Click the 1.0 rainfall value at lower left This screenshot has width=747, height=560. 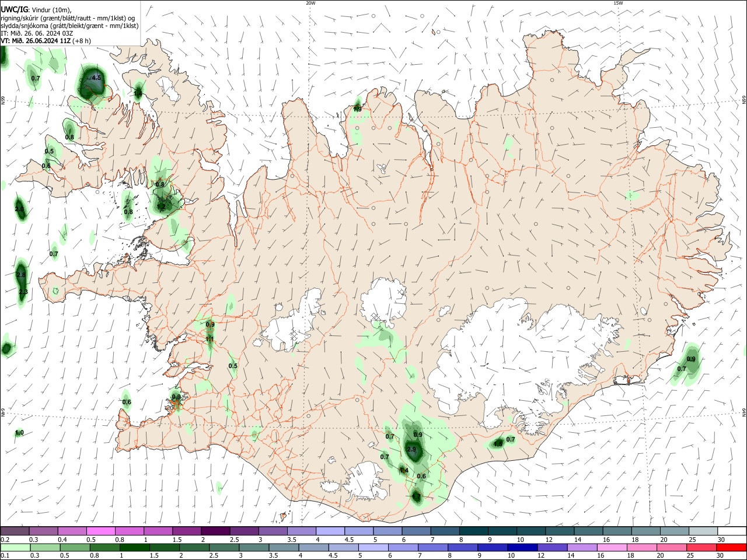tap(19, 433)
